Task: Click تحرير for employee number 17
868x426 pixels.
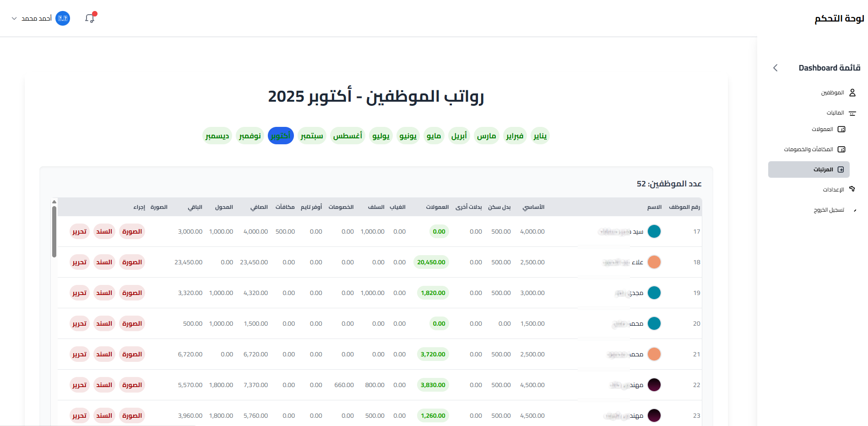Action: coord(79,231)
